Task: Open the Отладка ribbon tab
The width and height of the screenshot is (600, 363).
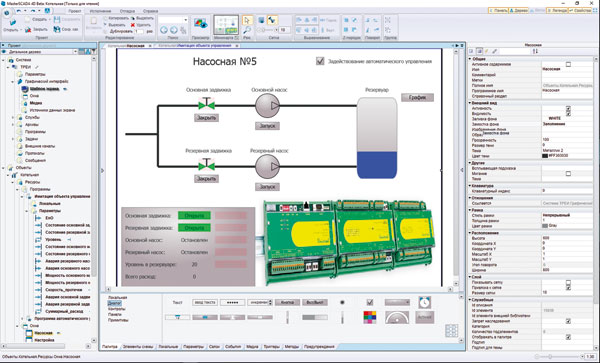Action: click(x=127, y=11)
